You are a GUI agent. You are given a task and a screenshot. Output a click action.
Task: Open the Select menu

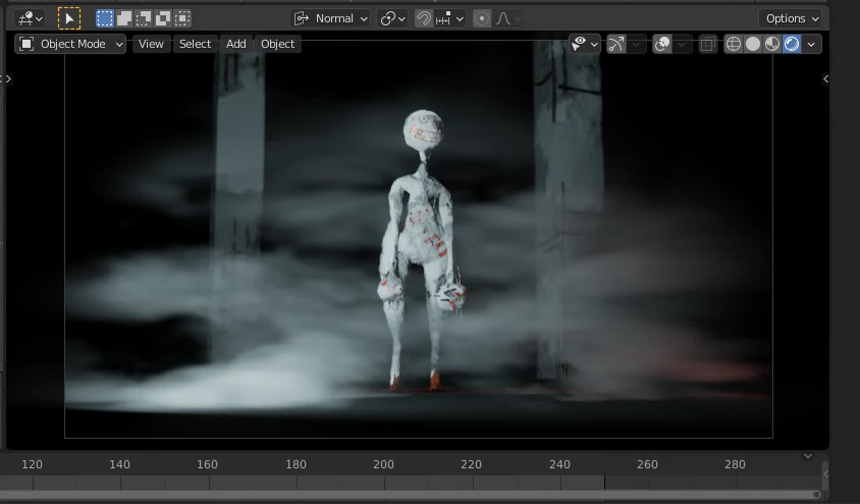point(195,44)
